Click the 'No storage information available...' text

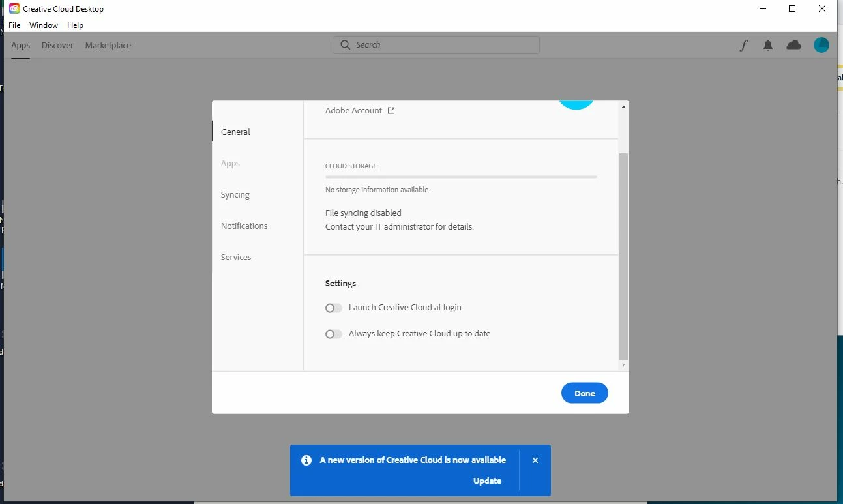point(379,190)
